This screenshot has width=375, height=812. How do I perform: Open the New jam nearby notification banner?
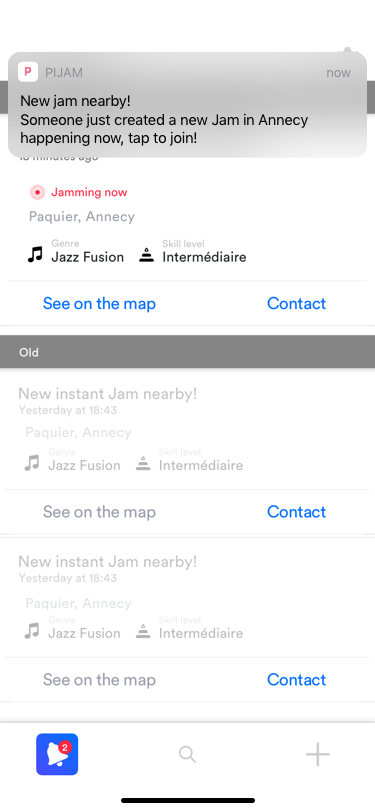tap(188, 105)
